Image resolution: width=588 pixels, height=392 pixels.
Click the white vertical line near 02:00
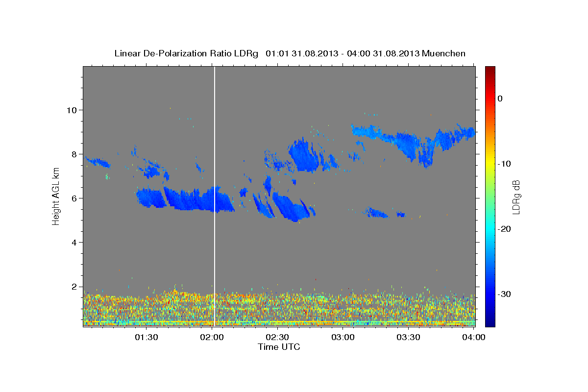[x=215, y=196]
